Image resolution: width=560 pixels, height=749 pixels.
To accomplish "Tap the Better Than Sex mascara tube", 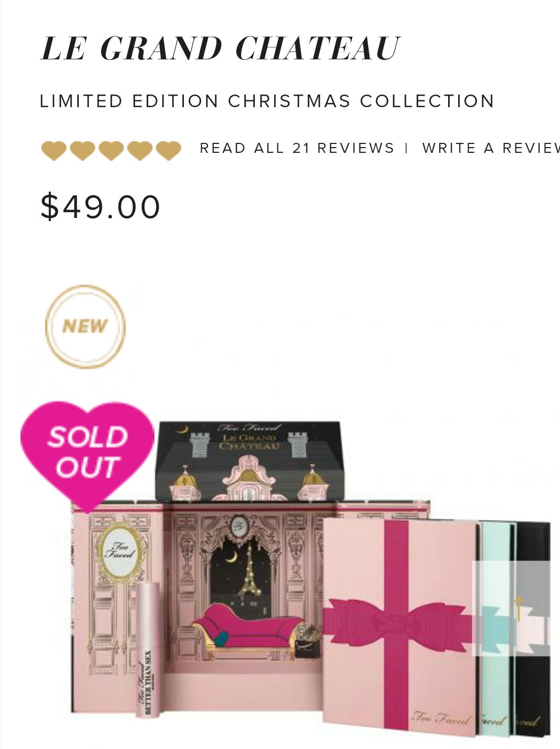I will click(x=148, y=649).
